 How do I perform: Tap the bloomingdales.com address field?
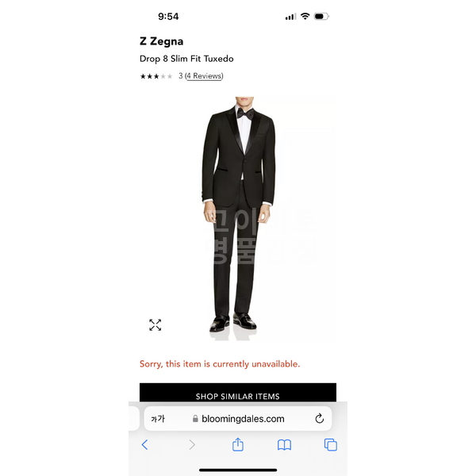point(238,419)
